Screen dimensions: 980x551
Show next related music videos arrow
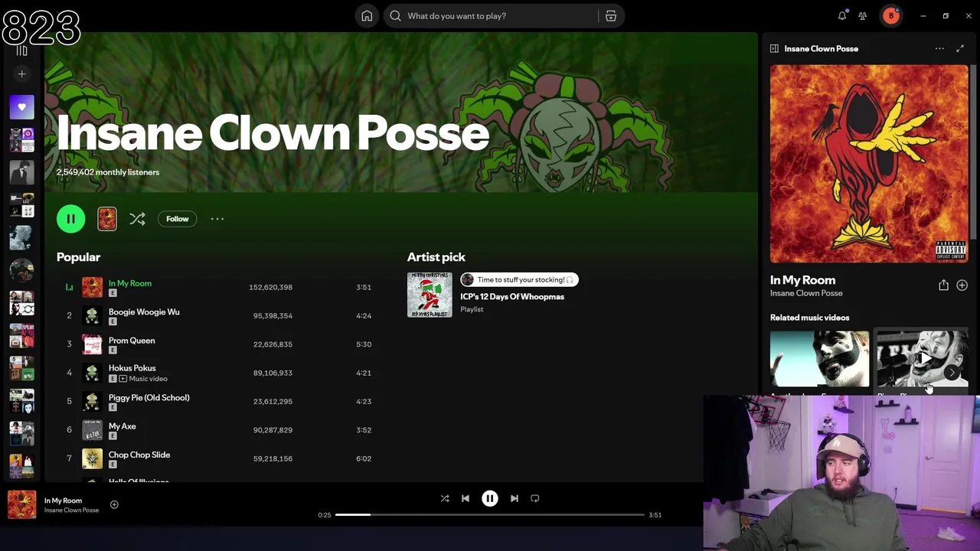click(x=952, y=373)
